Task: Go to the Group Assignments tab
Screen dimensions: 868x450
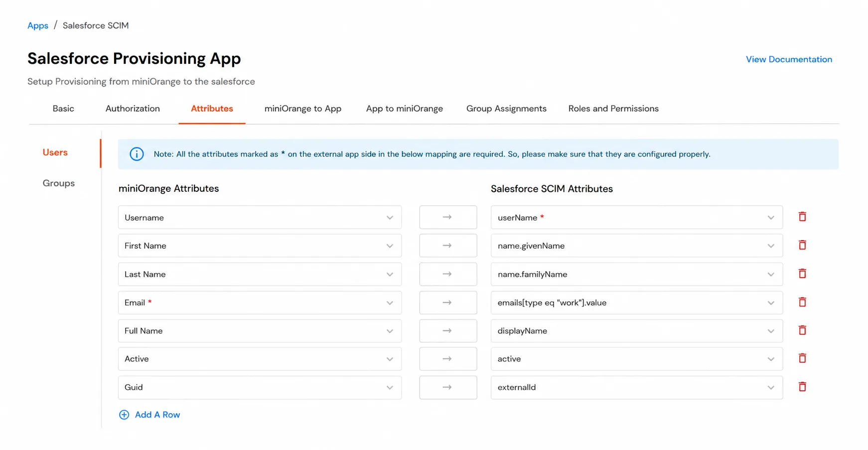Action: (506, 109)
